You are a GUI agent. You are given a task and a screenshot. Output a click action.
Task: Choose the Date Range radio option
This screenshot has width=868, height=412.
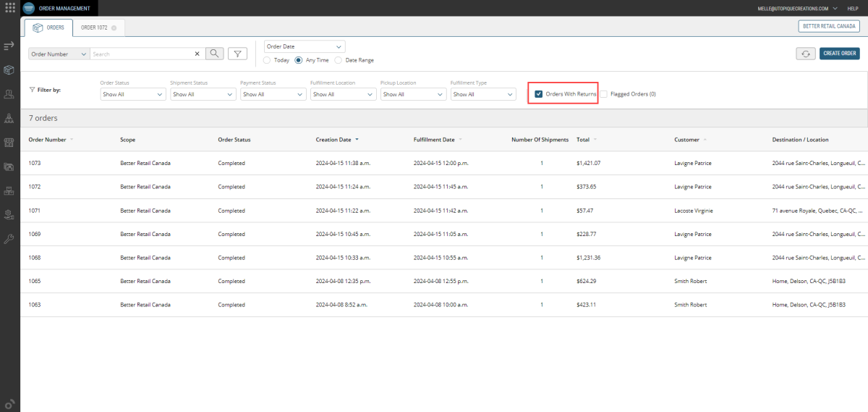click(x=339, y=60)
